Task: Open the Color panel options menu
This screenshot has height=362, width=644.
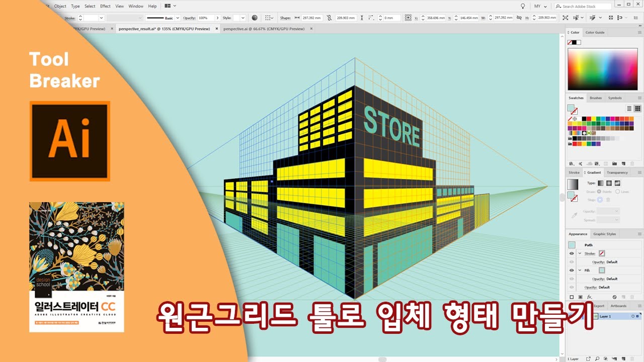Action: tap(639, 32)
